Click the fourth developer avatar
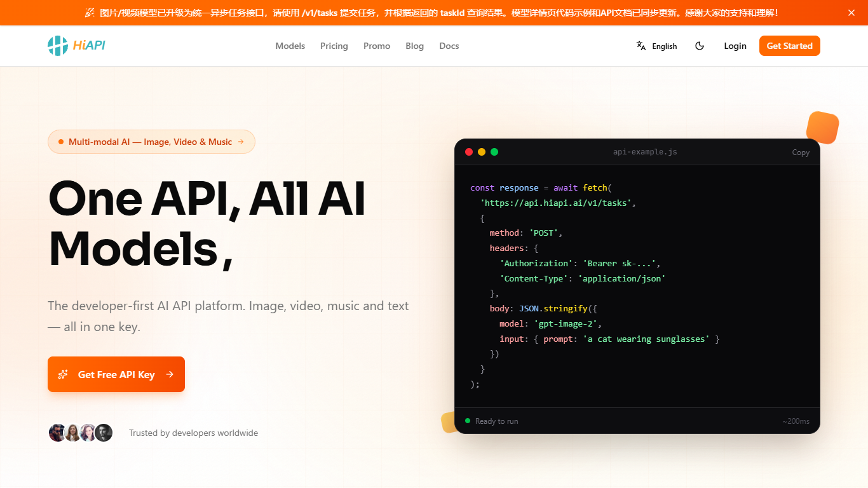This screenshot has height=488, width=868. [x=104, y=433]
